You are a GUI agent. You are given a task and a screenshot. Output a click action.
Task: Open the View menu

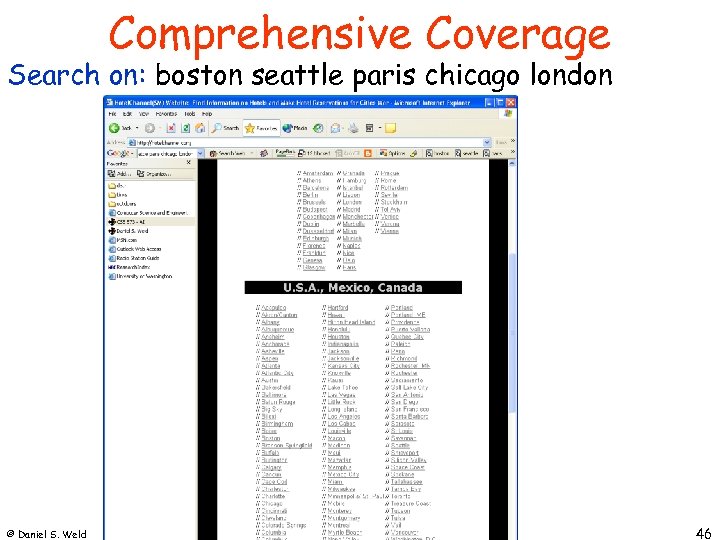[x=144, y=113]
